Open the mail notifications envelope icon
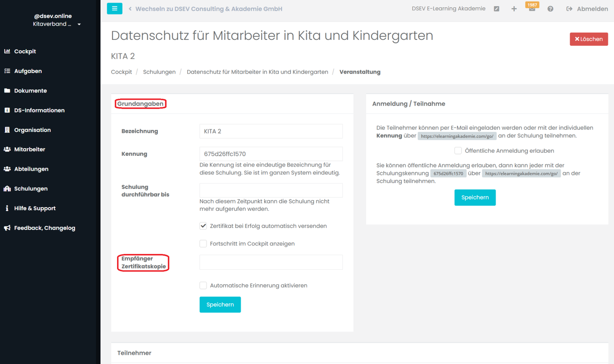The height and width of the screenshot is (364, 614). point(532,9)
